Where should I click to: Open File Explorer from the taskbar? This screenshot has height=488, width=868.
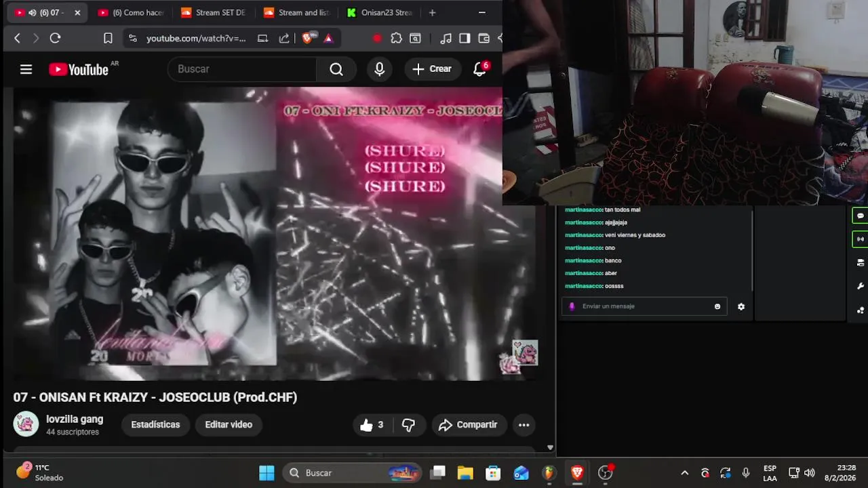(x=465, y=472)
